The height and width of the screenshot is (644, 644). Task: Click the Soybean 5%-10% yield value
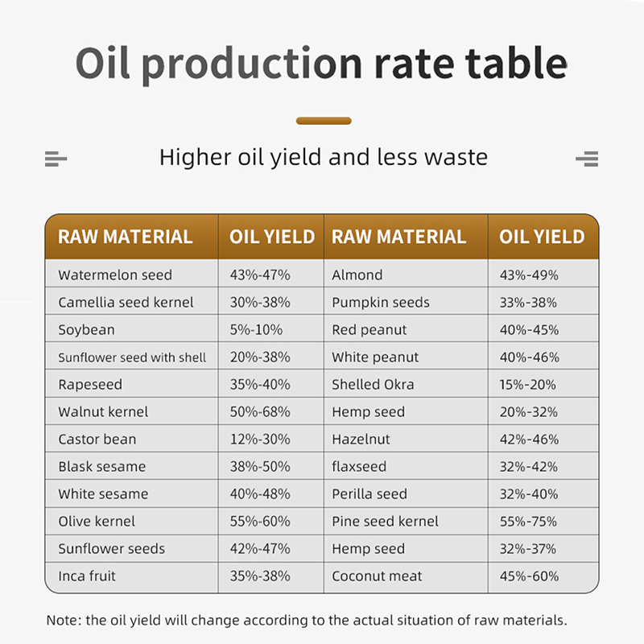click(256, 329)
